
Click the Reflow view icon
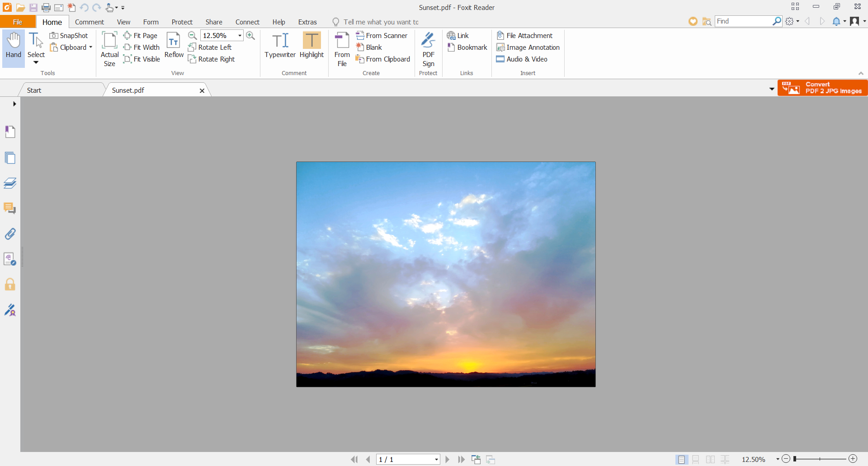(x=174, y=46)
